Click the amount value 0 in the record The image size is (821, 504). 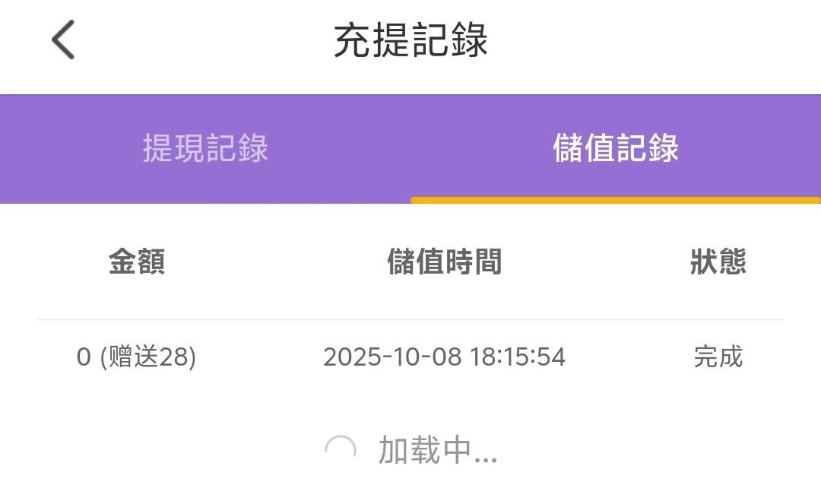point(84,357)
